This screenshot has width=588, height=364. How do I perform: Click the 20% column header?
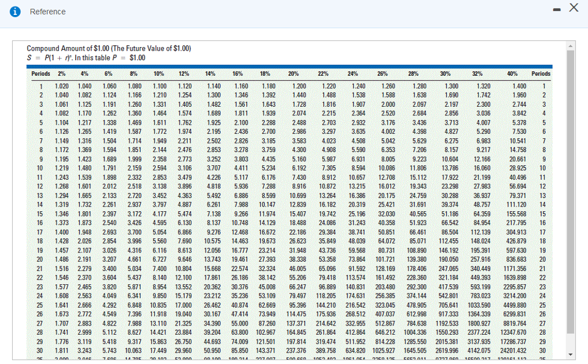293,73
